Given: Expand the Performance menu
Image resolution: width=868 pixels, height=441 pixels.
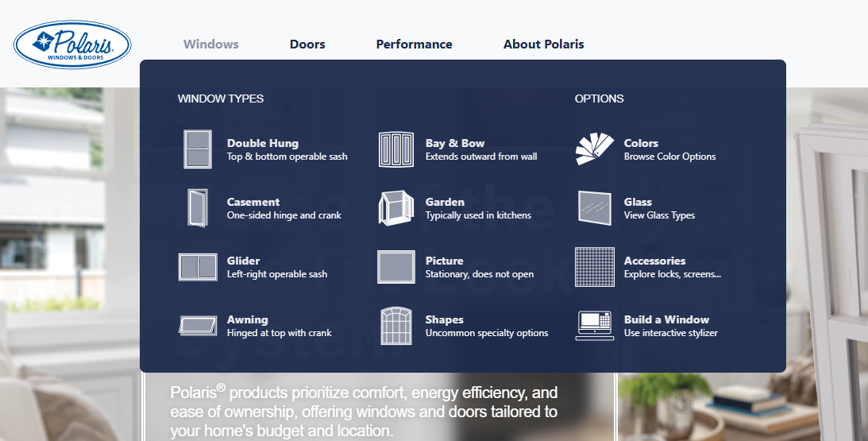Looking at the screenshot, I should (414, 44).
